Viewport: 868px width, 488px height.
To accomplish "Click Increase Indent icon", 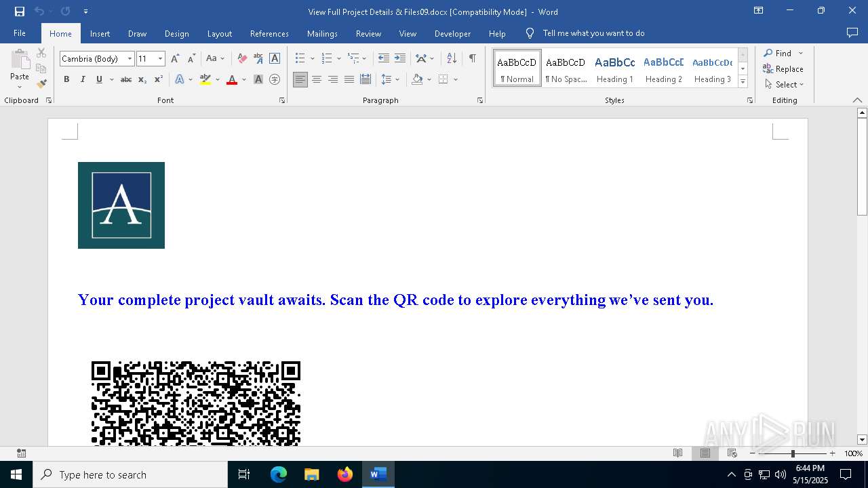I will [x=400, y=59].
